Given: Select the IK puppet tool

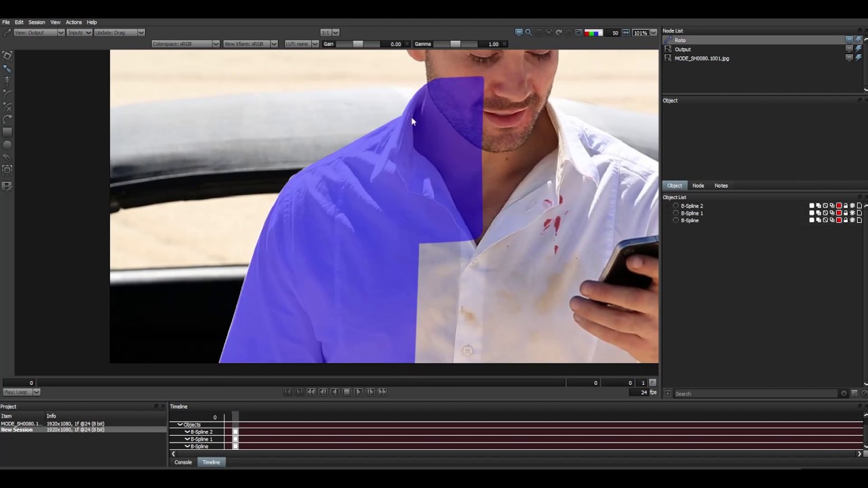Looking at the screenshot, I should [7, 81].
